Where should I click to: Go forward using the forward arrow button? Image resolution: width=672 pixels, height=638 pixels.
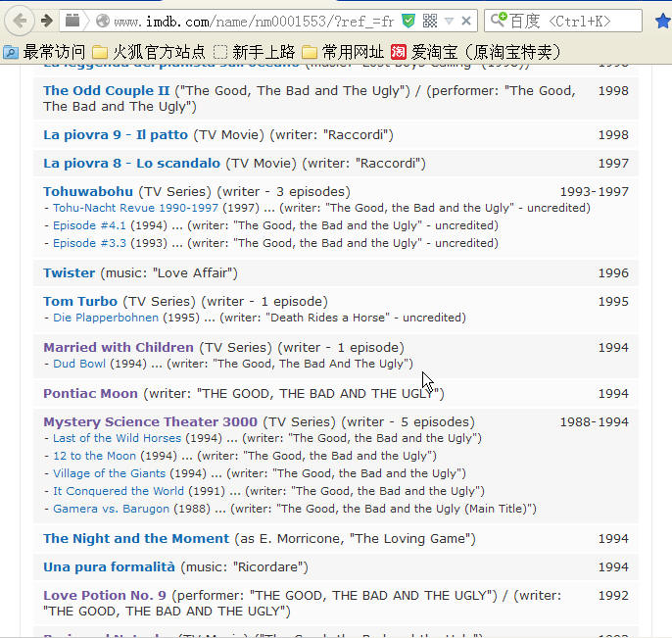point(46,21)
